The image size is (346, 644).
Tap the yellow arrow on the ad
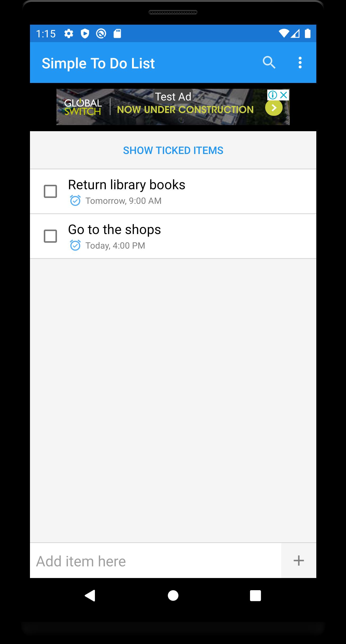click(274, 108)
